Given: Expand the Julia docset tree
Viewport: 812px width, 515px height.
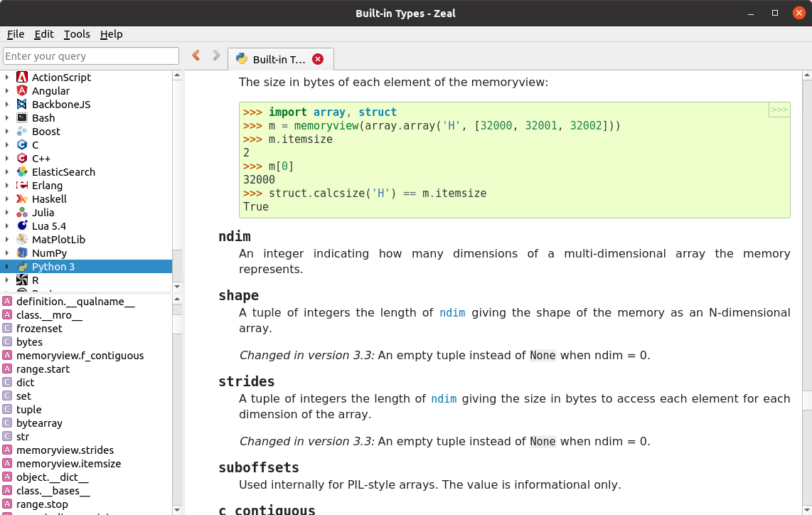Looking at the screenshot, I should click(x=6, y=213).
